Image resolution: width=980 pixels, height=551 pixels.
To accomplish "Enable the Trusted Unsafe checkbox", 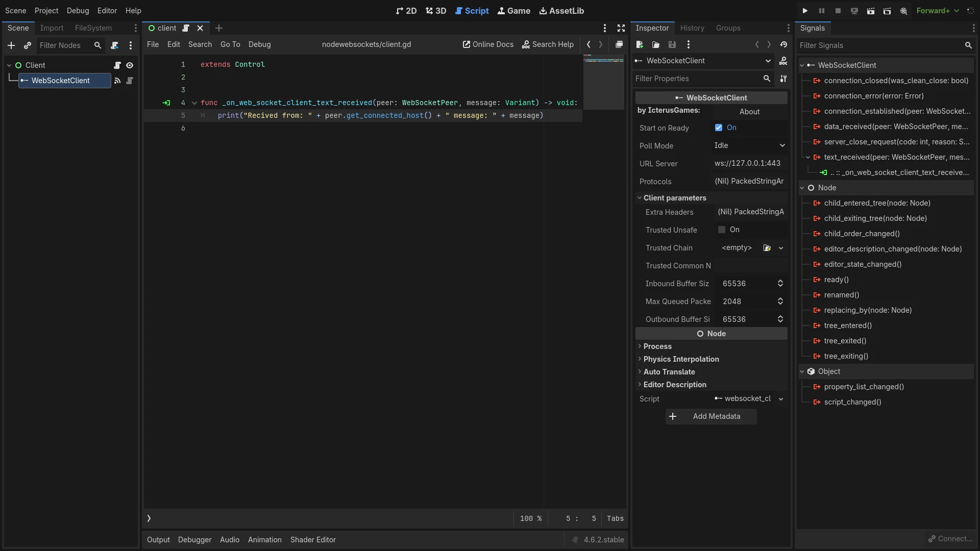I will pos(722,230).
